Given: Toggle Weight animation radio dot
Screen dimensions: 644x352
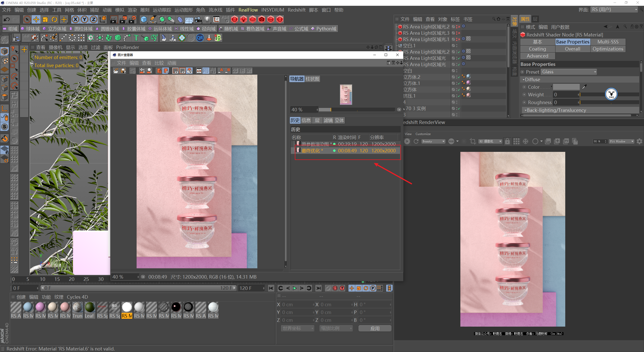Looking at the screenshot, I should 524,95.
